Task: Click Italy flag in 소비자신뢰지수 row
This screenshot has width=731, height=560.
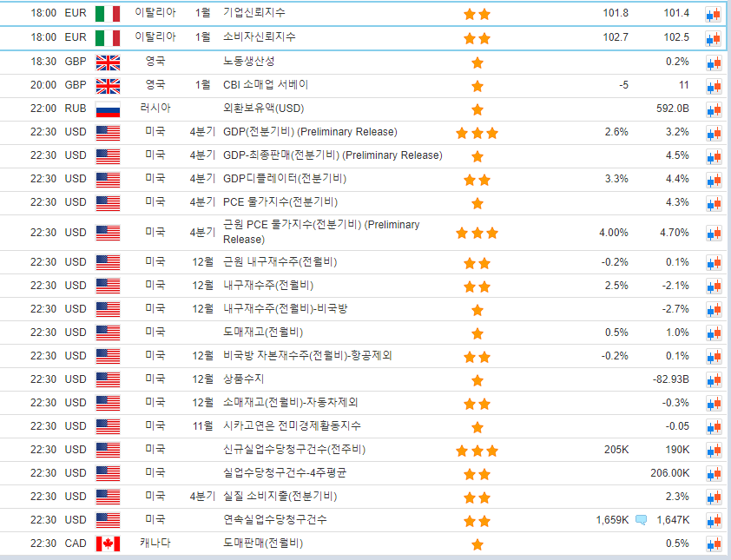Action: click(108, 38)
